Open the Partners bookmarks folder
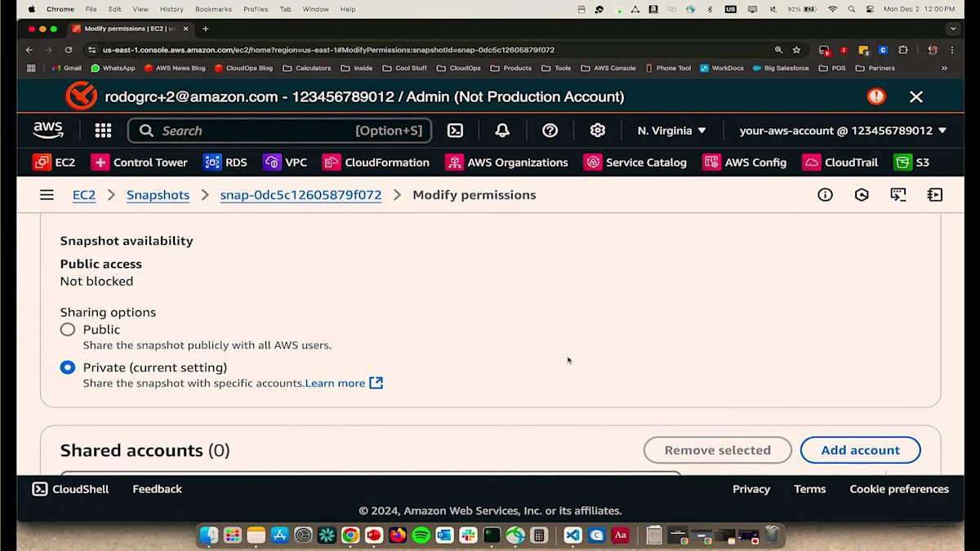The width and height of the screenshot is (980, 551). click(x=875, y=68)
